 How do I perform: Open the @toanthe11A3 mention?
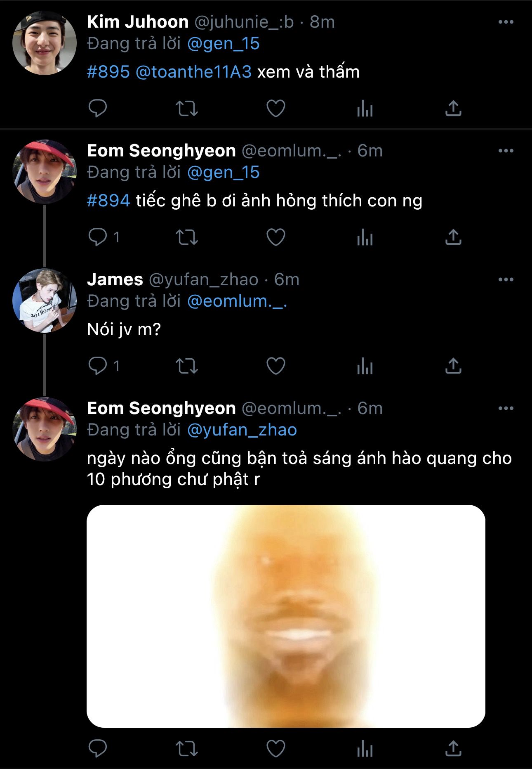tap(193, 72)
